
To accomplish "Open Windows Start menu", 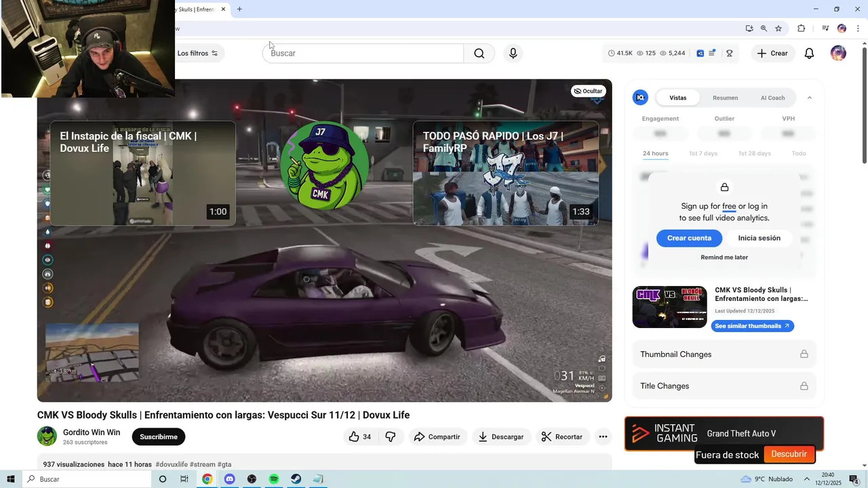I will (10, 479).
